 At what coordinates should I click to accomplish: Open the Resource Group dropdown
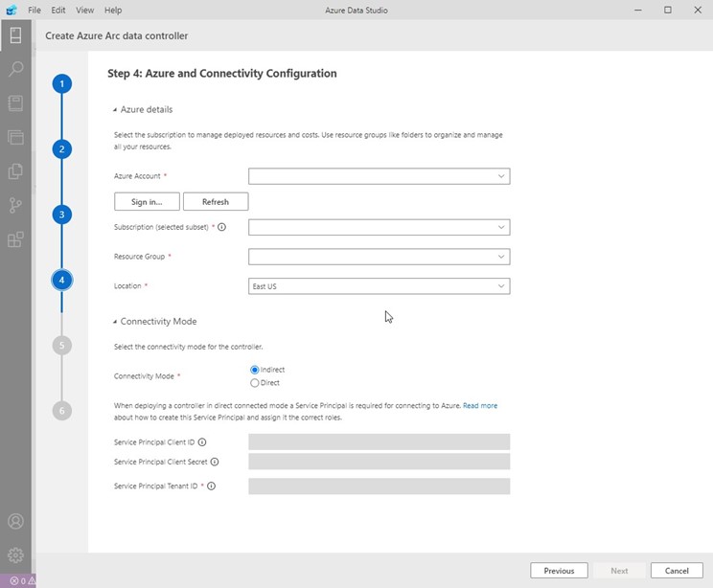[379, 257]
